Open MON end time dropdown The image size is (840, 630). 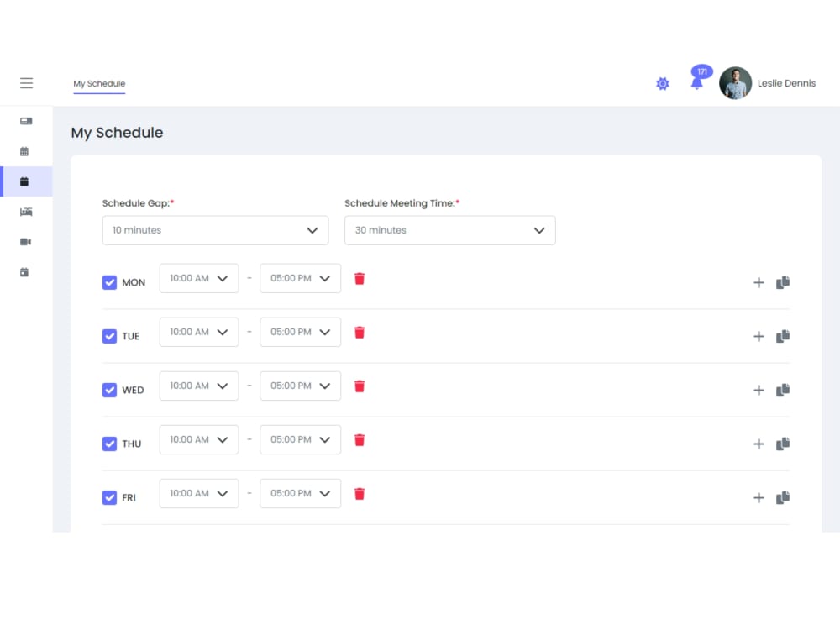coord(300,278)
